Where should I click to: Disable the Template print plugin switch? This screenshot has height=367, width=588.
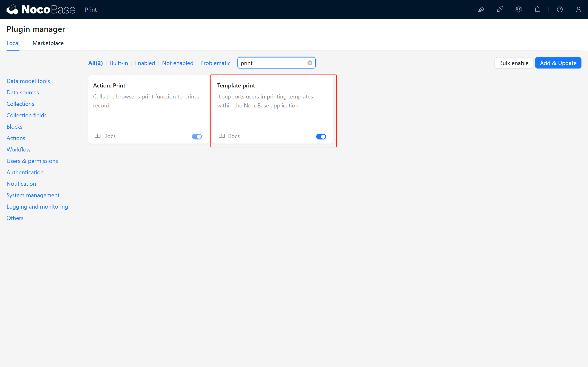(x=321, y=137)
